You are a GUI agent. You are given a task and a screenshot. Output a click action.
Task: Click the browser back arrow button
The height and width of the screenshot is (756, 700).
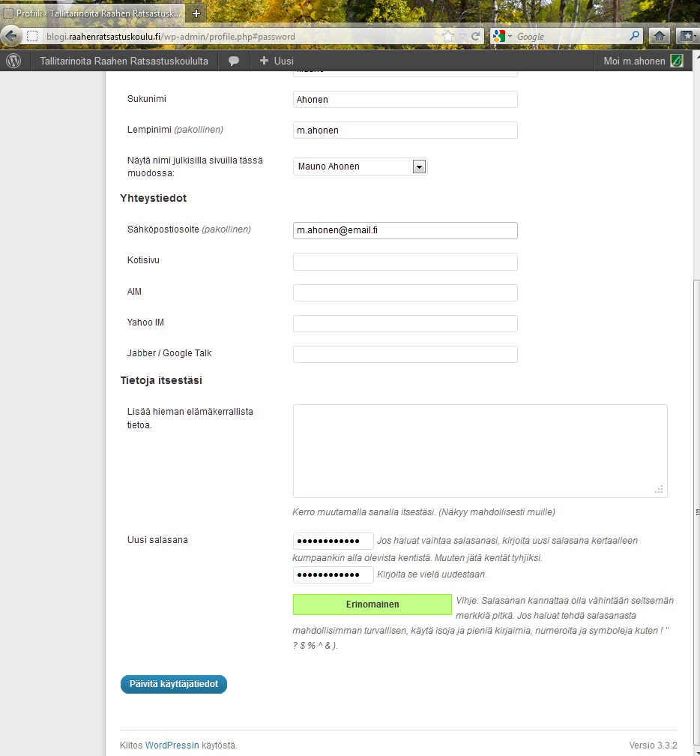pyautogui.click(x=10, y=36)
